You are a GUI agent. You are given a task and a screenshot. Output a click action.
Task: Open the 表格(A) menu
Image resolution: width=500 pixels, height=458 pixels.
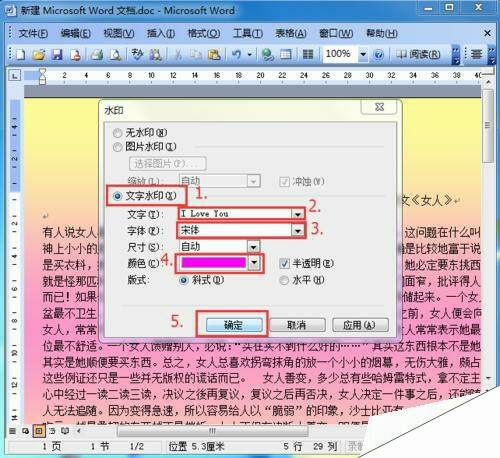tap(291, 33)
